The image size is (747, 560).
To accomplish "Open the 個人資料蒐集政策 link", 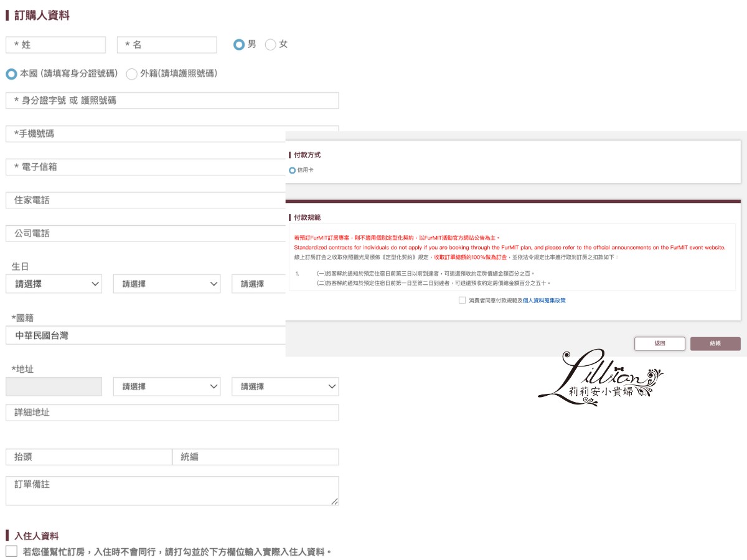I will point(544,301).
